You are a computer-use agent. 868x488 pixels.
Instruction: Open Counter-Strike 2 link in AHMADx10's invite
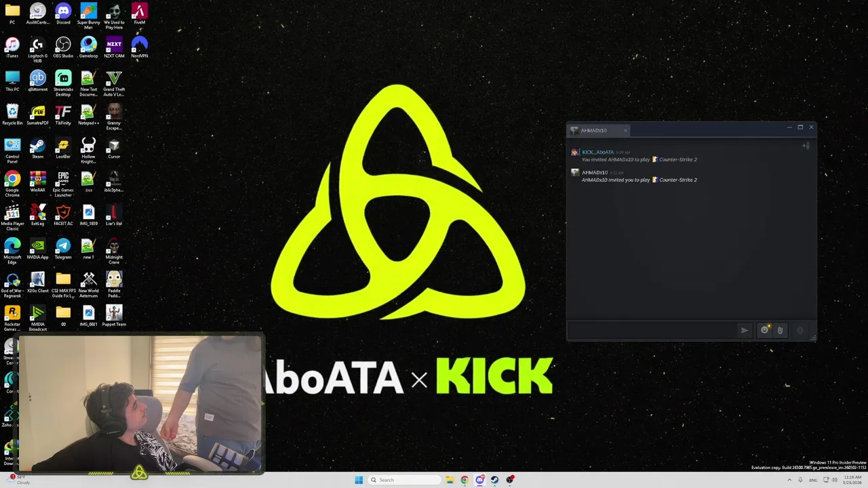(x=678, y=180)
